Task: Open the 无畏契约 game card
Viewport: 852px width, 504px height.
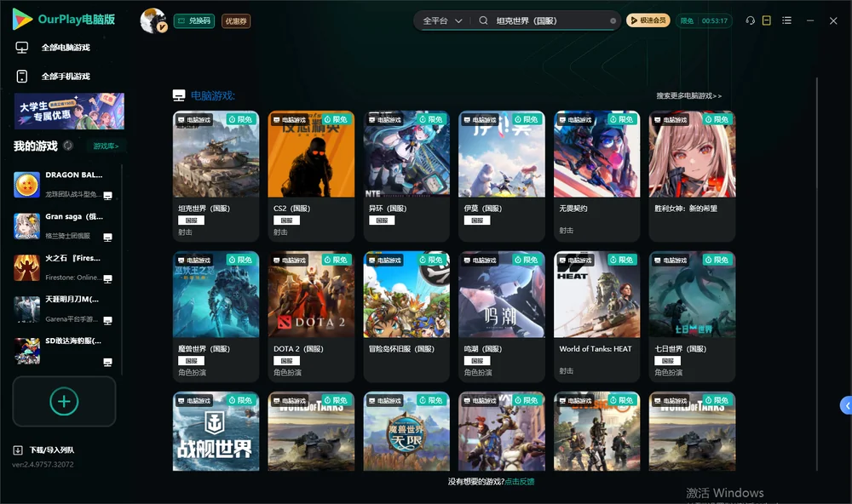Action: tap(596, 176)
